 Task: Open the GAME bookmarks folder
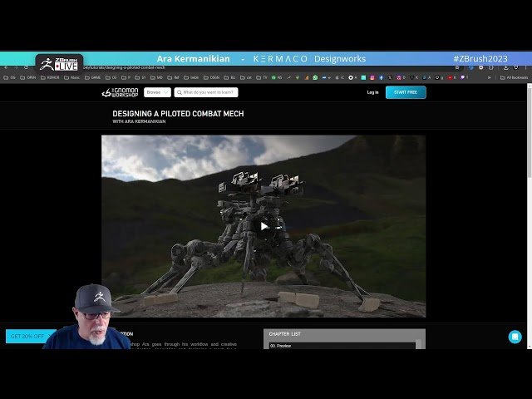coord(92,77)
